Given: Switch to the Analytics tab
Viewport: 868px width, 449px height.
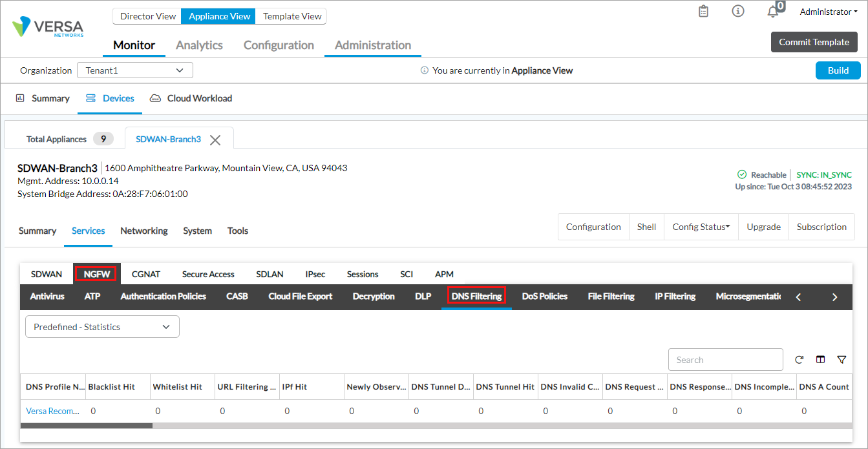Looking at the screenshot, I should point(199,45).
